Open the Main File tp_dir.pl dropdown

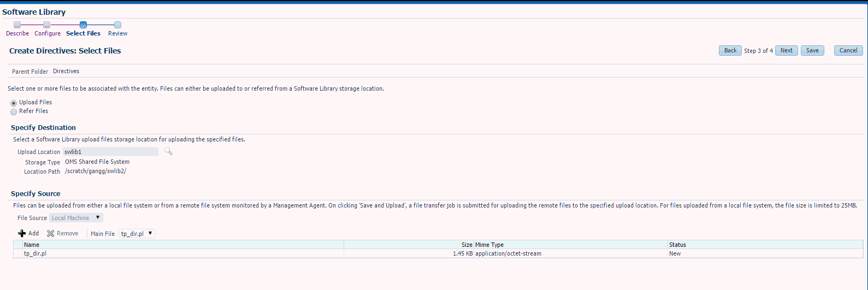137,234
